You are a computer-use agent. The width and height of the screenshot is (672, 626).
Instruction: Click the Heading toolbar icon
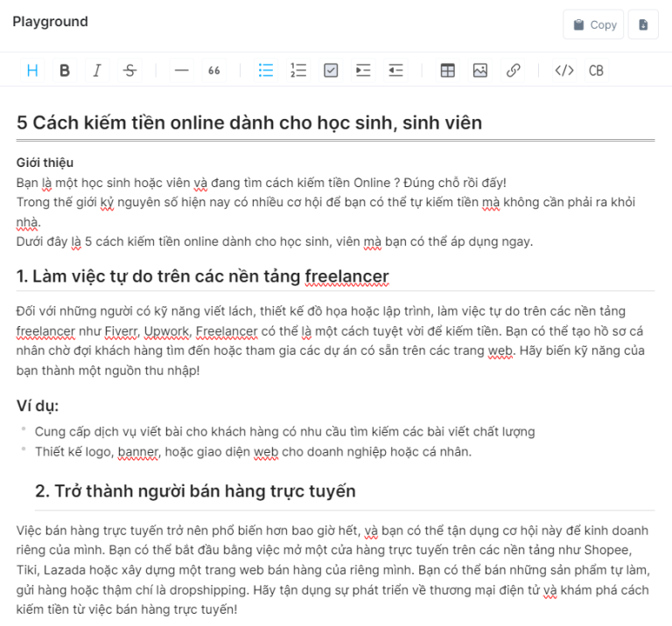[32, 70]
